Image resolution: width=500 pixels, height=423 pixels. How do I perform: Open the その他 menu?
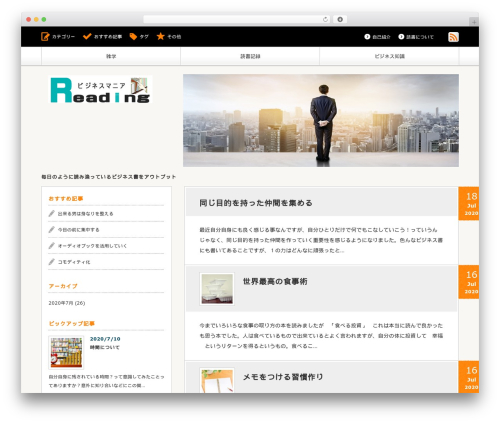click(x=174, y=37)
